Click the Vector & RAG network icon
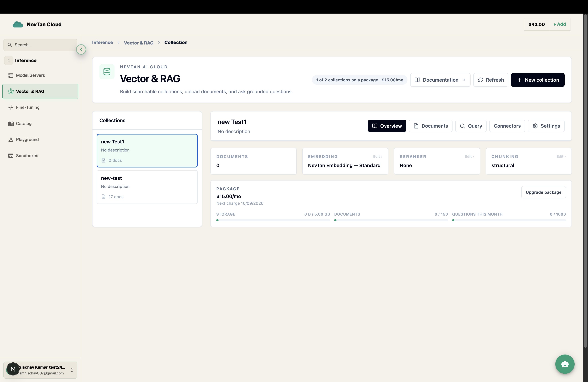Viewport: 588px width, 382px height. 11,91
